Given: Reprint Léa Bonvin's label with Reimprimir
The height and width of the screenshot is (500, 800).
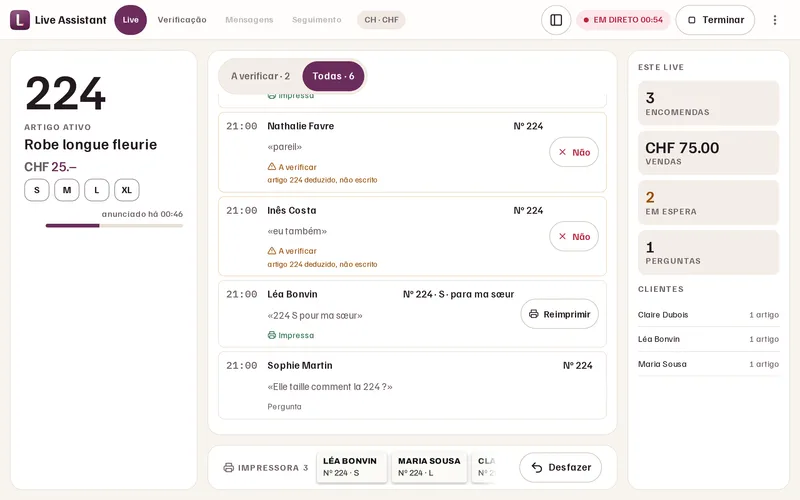Looking at the screenshot, I should pos(560,314).
